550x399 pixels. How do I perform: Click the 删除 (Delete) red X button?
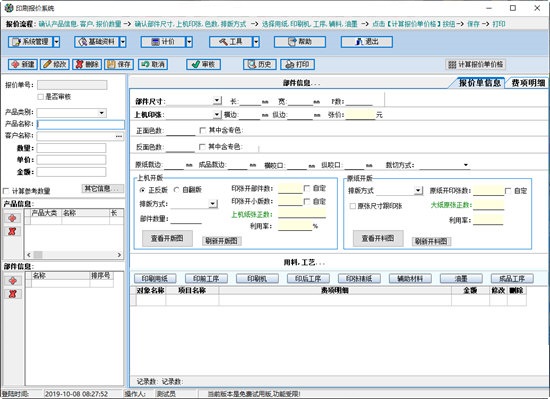click(87, 65)
